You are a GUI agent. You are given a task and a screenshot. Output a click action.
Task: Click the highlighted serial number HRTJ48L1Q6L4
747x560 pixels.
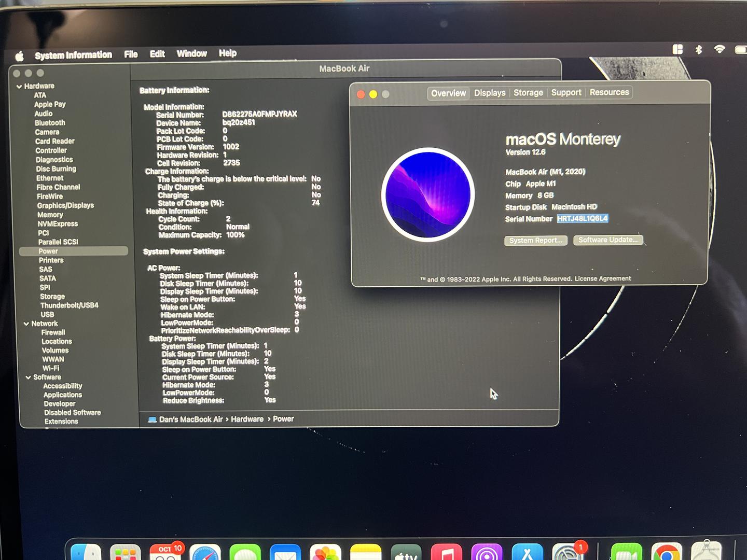coord(582,218)
